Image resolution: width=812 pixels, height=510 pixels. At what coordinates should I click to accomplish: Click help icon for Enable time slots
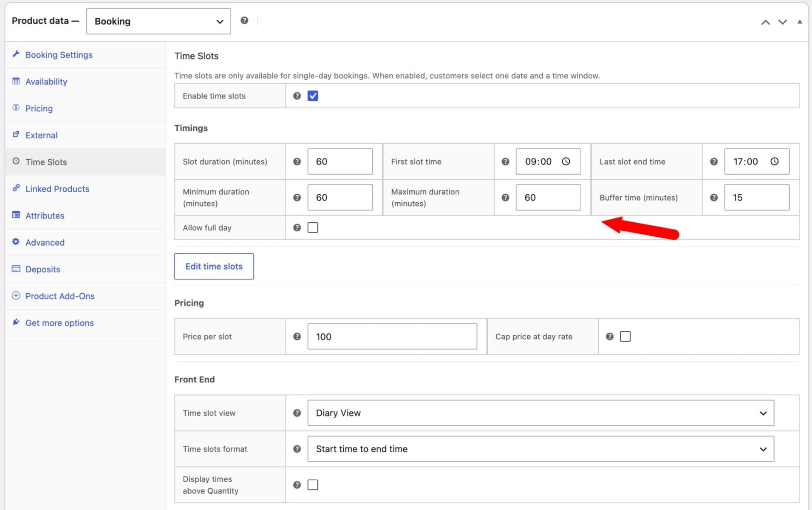(297, 96)
